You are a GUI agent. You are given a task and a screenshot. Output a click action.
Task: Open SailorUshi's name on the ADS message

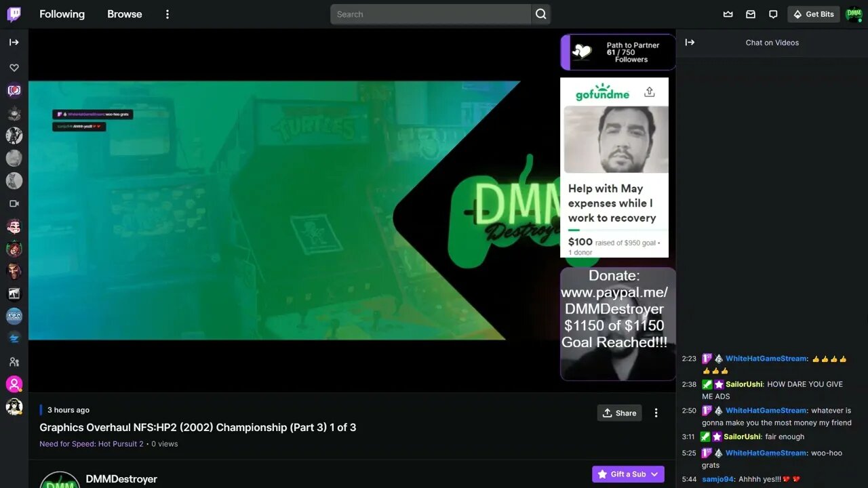(x=744, y=384)
